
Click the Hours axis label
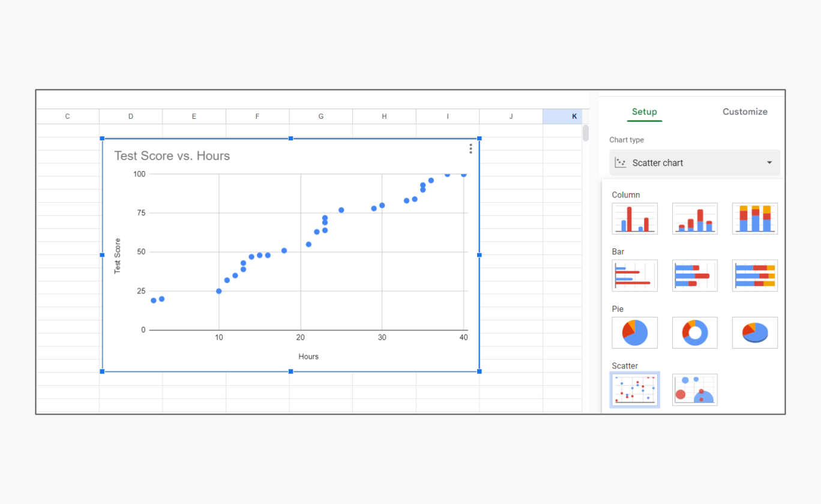coord(308,356)
